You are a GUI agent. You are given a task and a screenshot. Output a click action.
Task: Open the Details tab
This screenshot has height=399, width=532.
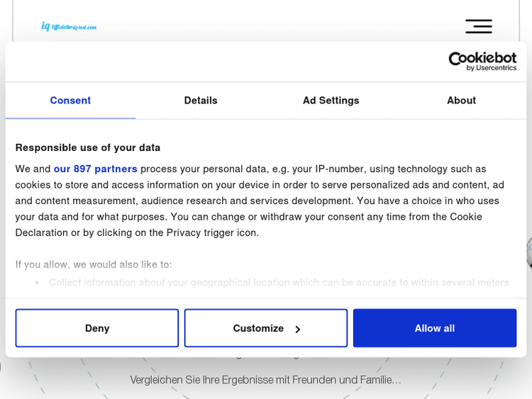(201, 101)
